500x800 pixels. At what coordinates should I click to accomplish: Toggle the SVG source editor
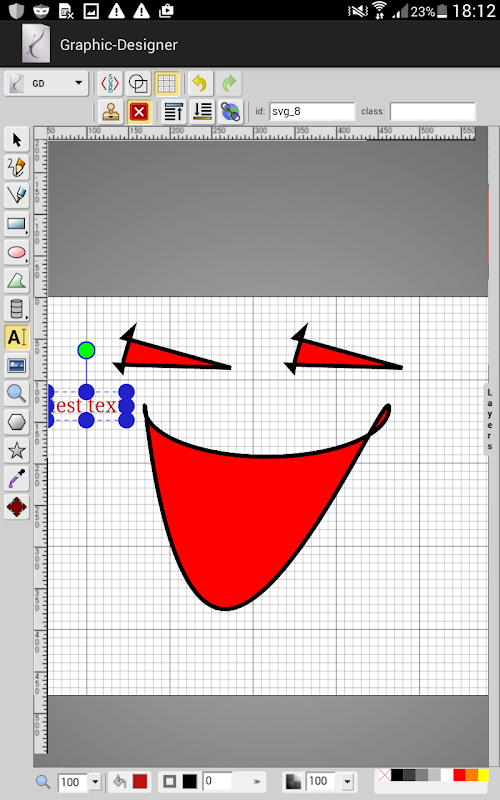110,83
